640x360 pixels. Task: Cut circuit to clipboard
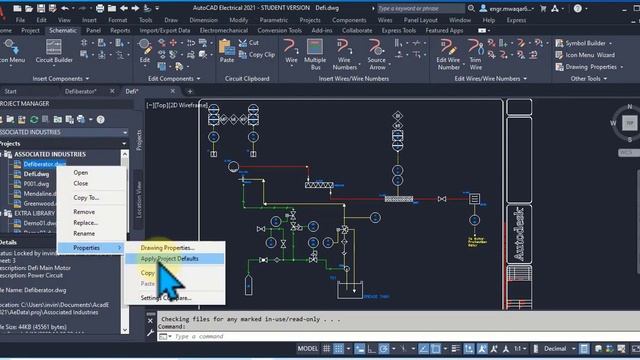pos(249,42)
